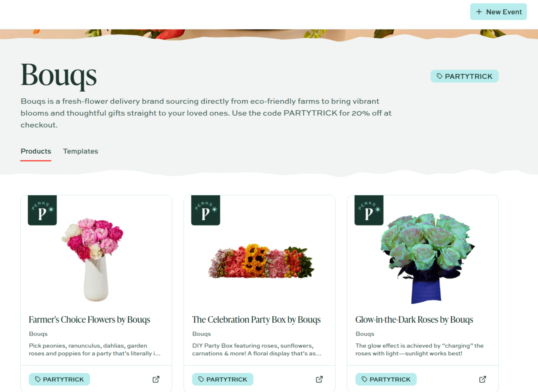Open Farmer's Choice Flowers by Bouqs title

89,319
